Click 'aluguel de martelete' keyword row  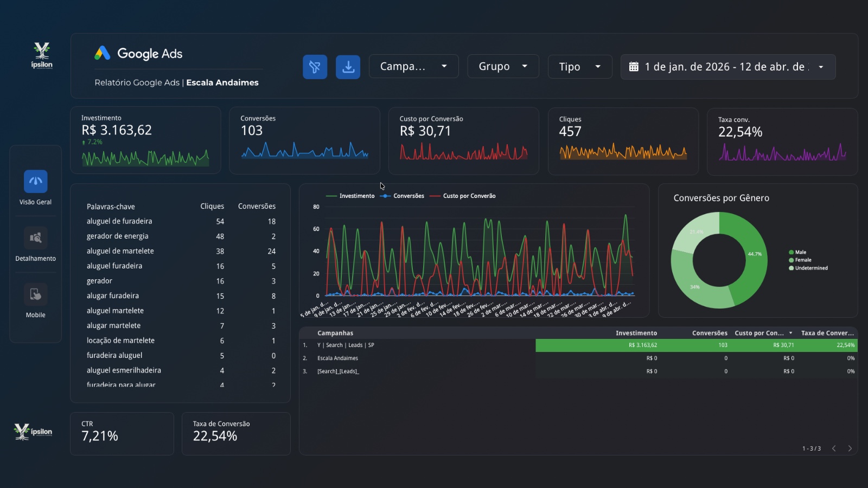(x=120, y=251)
